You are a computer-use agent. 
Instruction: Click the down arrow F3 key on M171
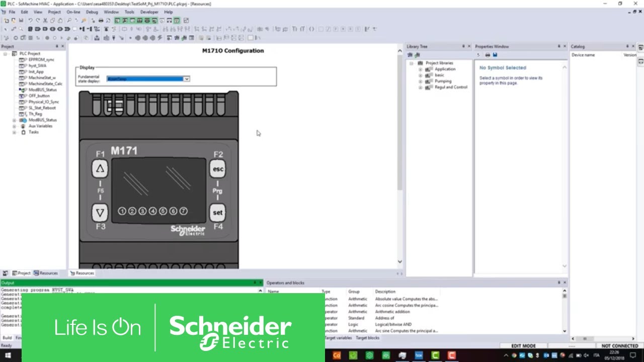click(x=100, y=213)
